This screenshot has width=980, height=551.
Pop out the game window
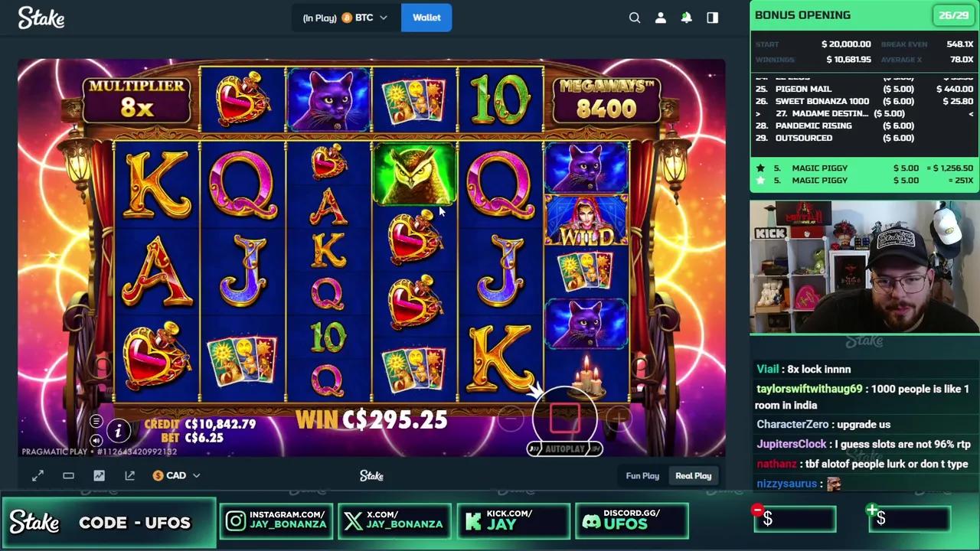pyautogui.click(x=129, y=476)
